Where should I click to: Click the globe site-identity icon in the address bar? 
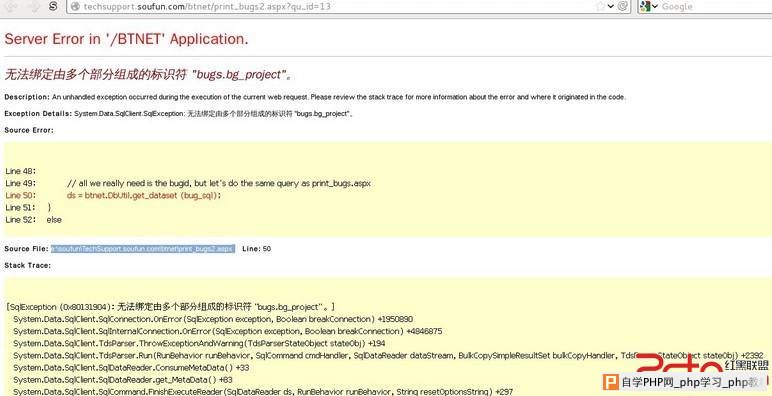click(75, 6)
